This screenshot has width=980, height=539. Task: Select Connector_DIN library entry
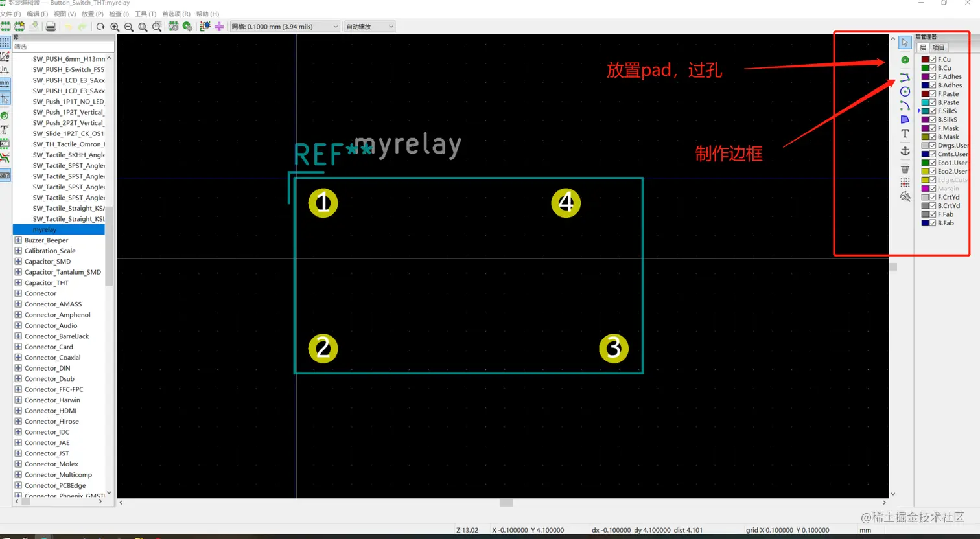pos(47,368)
